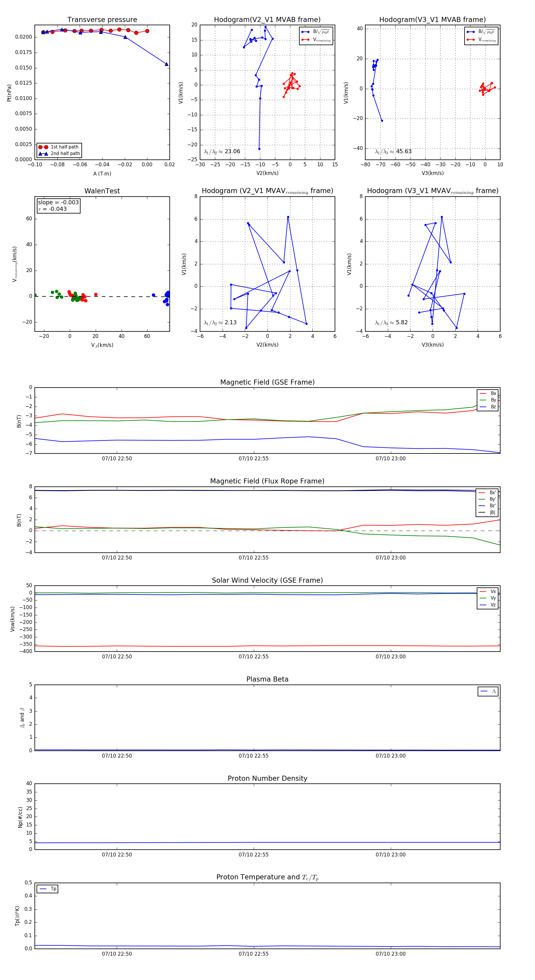Click the 'V3(km/s)' label under V3_V1 MVAB hodogram
Viewport: 535px width, 980px height.
point(432,173)
